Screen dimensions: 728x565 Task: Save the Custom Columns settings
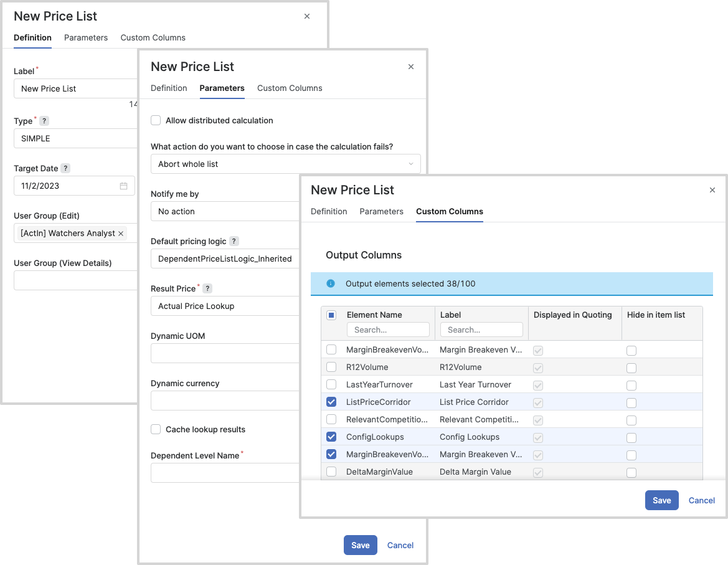[x=661, y=500]
